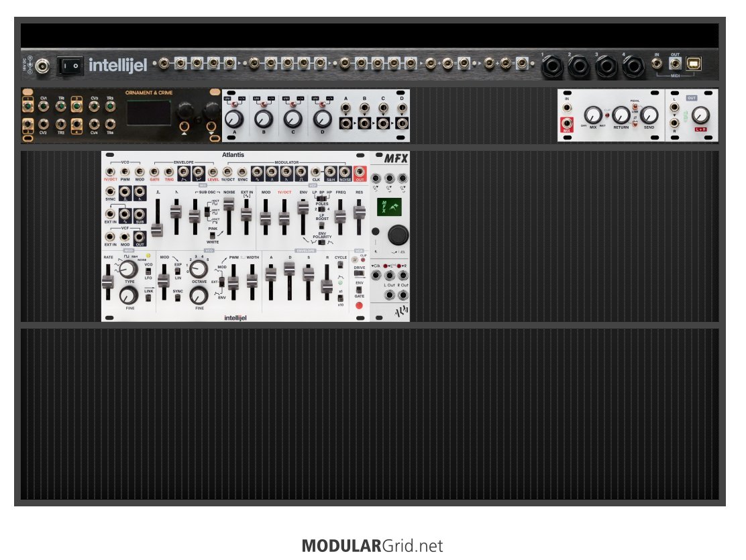The width and height of the screenshot is (746, 560).
Task: Click the Ornament & Crime CV4 jack
Action: (94, 124)
